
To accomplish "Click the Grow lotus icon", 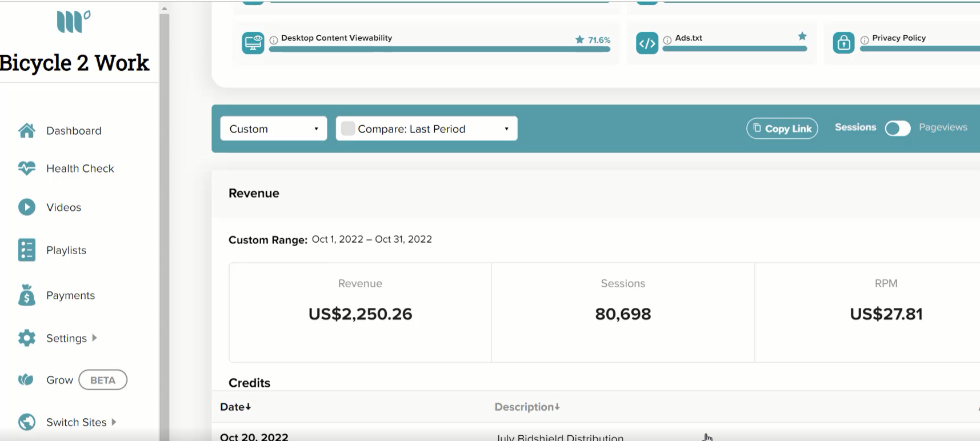I will 26,380.
